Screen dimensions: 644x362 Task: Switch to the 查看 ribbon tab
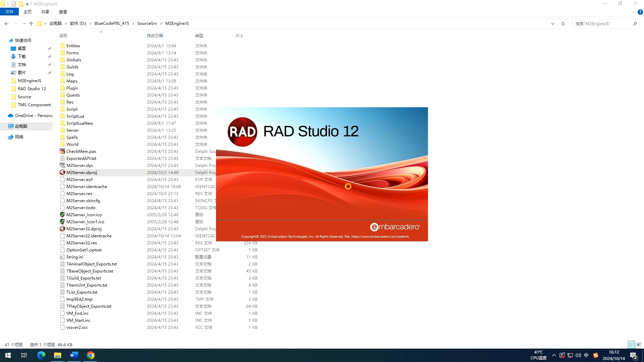(x=63, y=12)
